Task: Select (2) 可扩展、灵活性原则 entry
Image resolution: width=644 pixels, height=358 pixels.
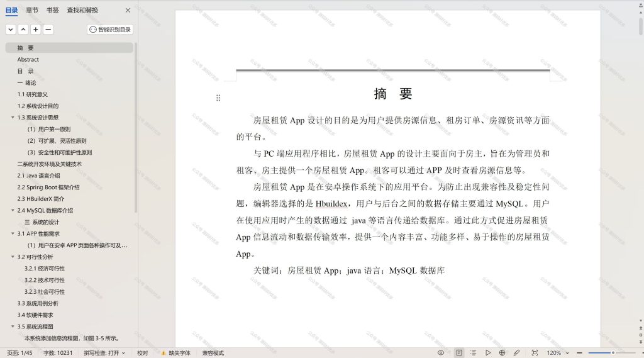Action: [57, 141]
